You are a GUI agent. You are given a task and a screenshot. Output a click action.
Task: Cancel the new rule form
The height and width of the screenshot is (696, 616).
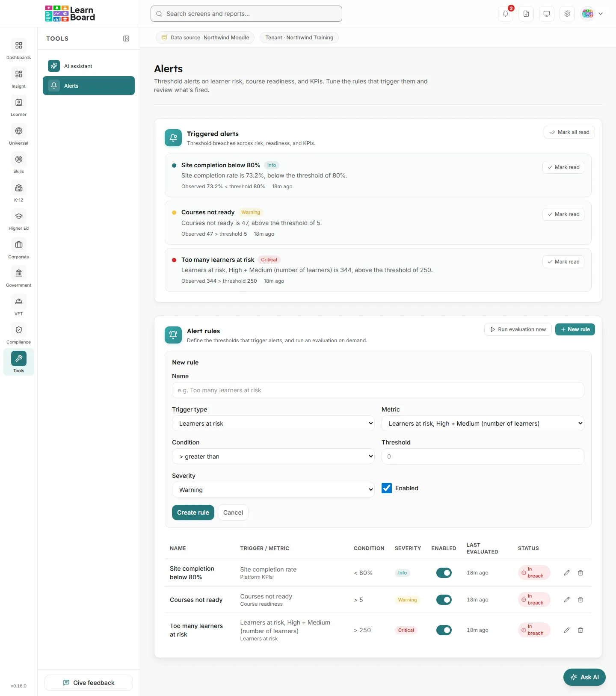pos(233,512)
